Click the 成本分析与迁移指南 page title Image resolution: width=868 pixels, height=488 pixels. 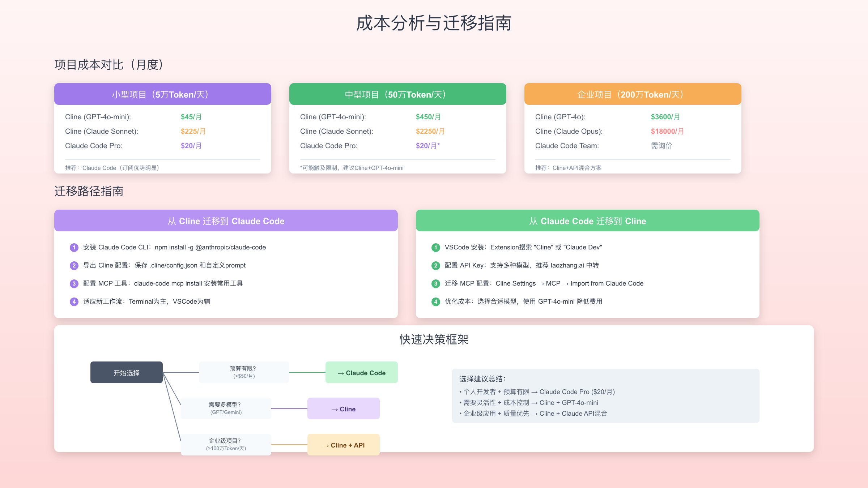(x=434, y=23)
